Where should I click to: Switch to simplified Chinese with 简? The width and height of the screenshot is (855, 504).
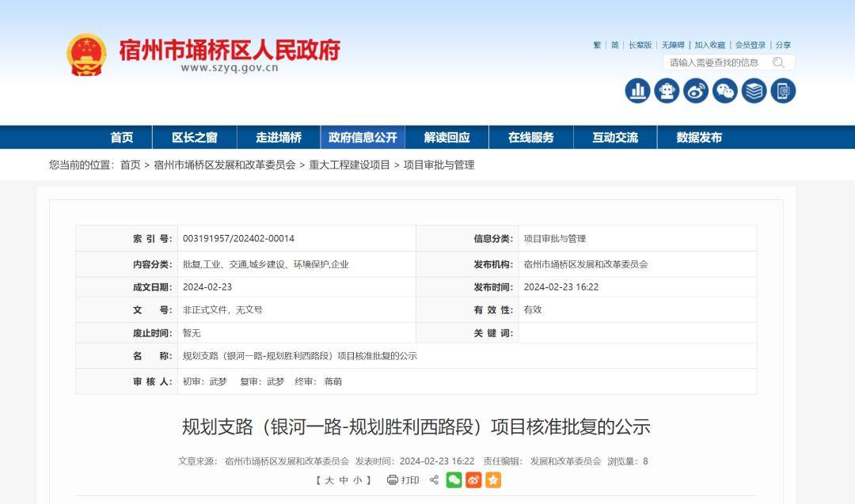click(614, 45)
